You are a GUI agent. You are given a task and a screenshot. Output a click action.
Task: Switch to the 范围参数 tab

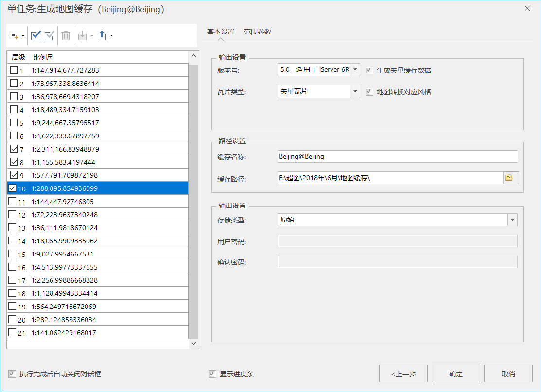pos(258,32)
